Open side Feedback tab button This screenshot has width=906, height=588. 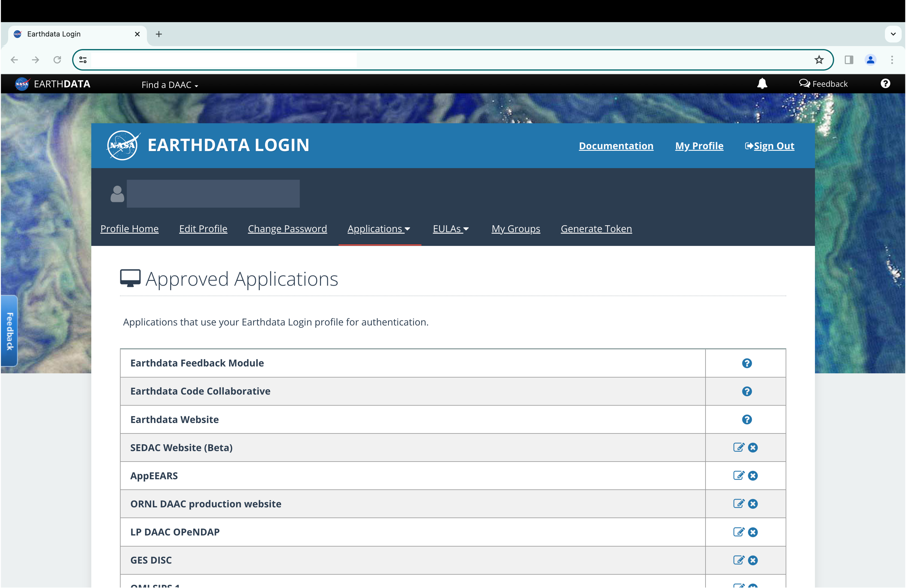pos(9,331)
